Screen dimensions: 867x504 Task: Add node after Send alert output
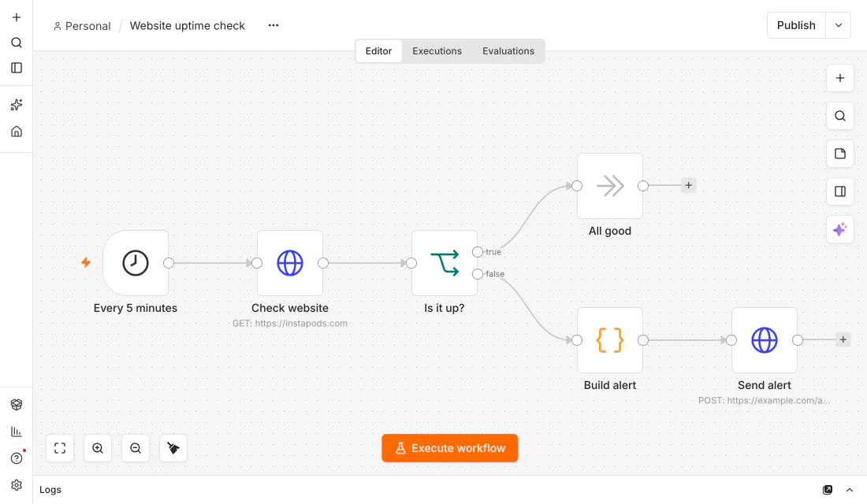(x=843, y=340)
